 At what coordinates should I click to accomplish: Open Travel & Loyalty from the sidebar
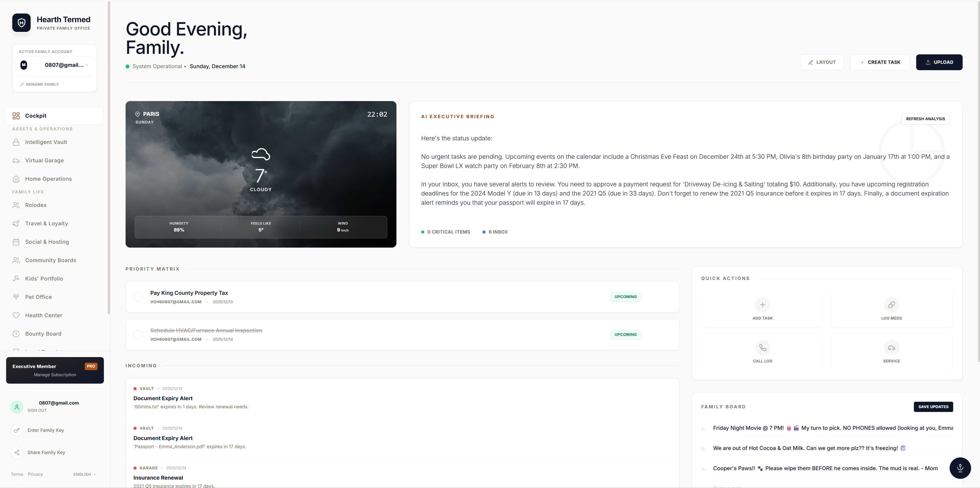tap(46, 224)
